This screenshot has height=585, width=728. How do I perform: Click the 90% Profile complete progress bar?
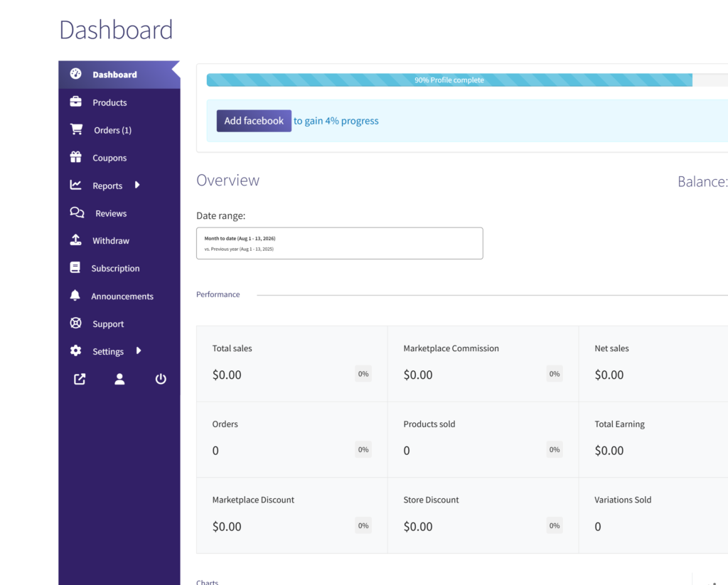click(449, 80)
